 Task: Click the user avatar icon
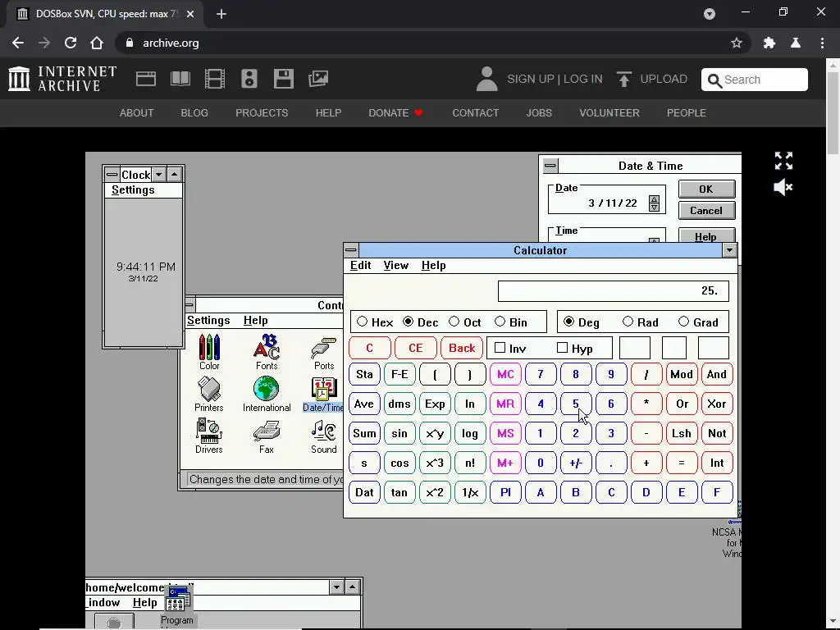[x=486, y=79]
